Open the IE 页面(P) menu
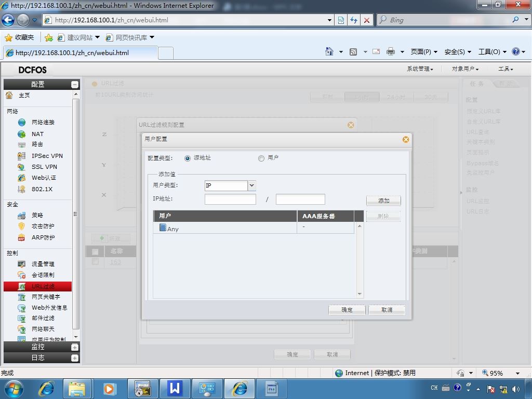The image size is (532, 399). pos(424,51)
